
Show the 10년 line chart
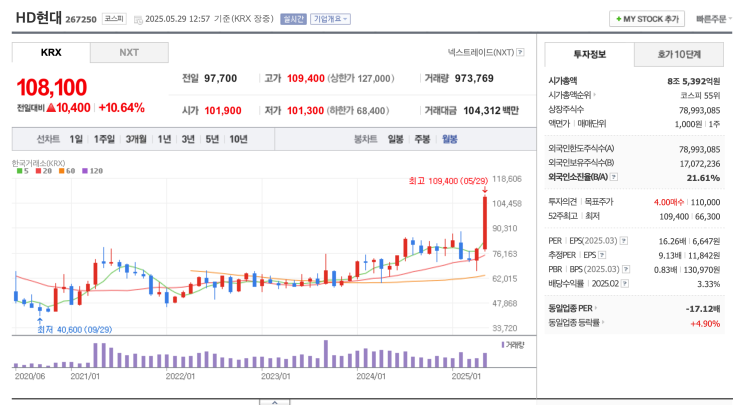pyautogui.click(x=238, y=139)
